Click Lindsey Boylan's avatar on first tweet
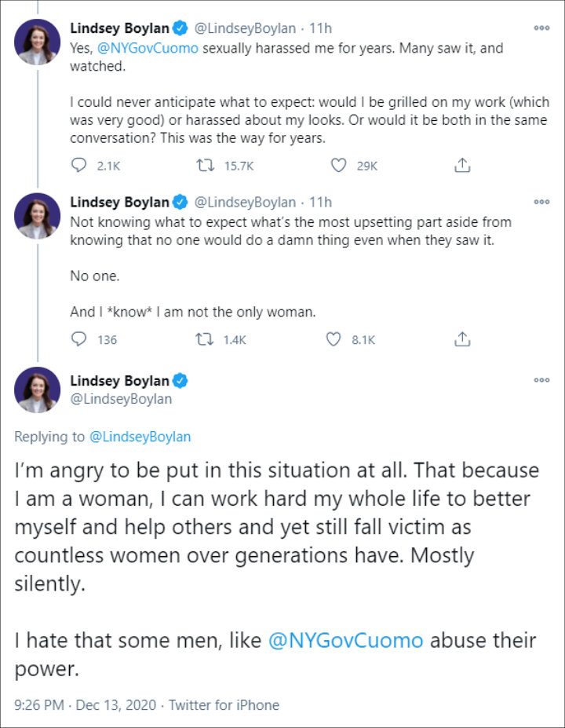This screenshot has height=728, width=565. (x=37, y=42)
